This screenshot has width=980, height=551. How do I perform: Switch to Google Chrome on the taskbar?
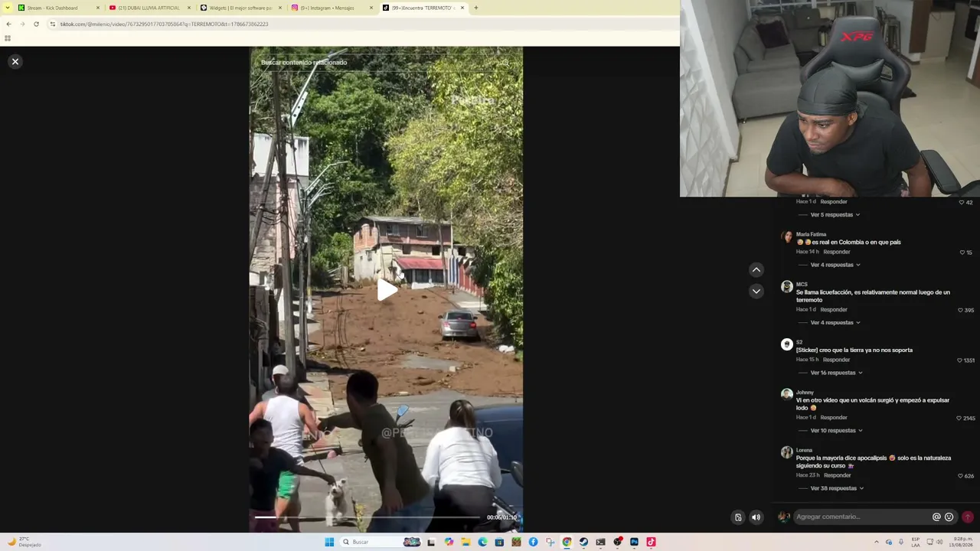pyautogui.click(x=567, y=542)
